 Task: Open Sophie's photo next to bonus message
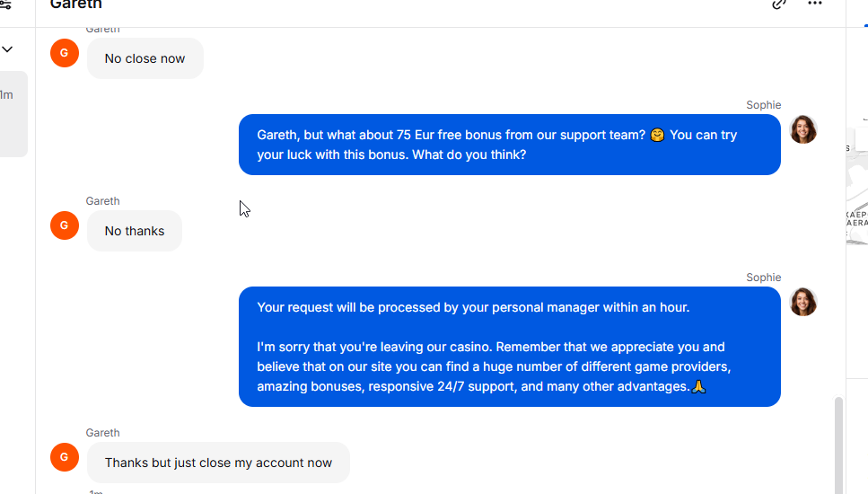pyautogui.click(x=803, y=129)
